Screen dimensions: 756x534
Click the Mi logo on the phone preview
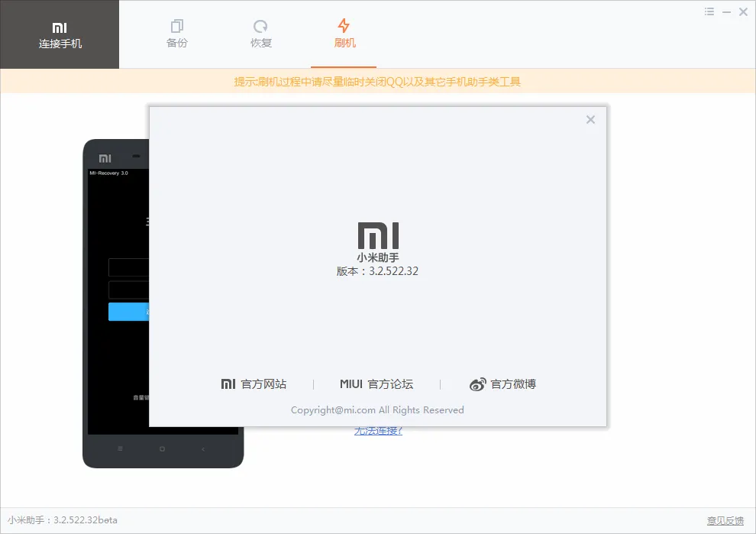(x=105, y=156)
